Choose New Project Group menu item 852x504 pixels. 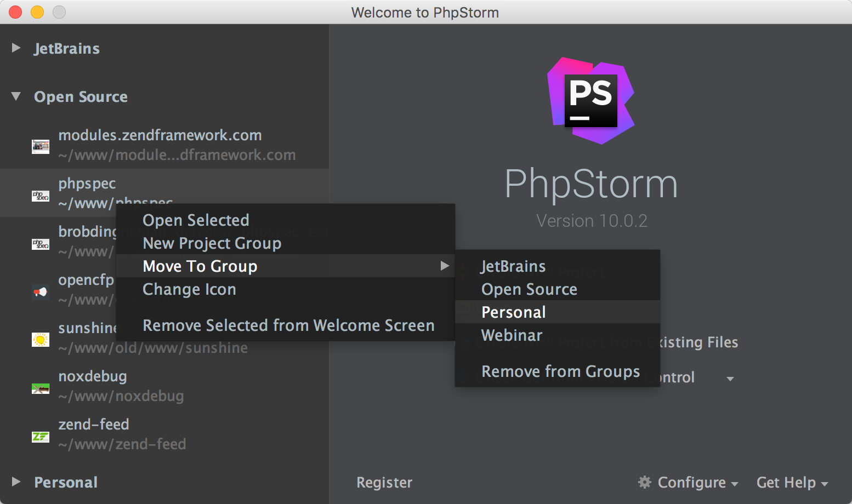pos(286,243)
